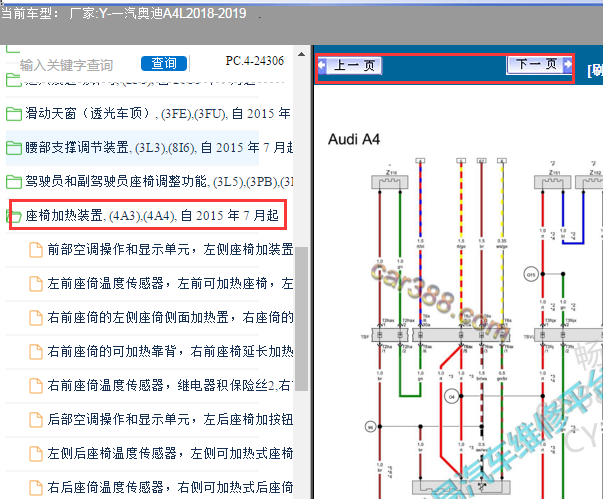
Task: Click document icon beside 左侧后座椅温度传感器
Action: tap(36, 454)
